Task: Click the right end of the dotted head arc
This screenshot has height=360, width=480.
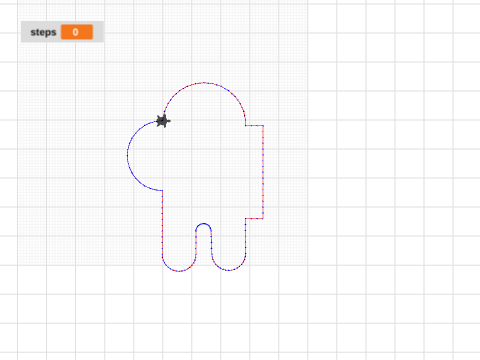Action: [x=245, y=121]
